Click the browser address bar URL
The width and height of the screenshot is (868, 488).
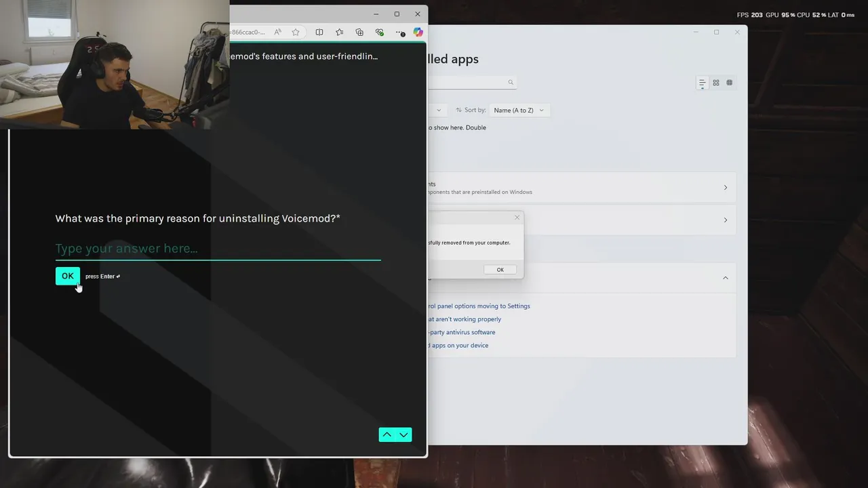click(249, 32)
